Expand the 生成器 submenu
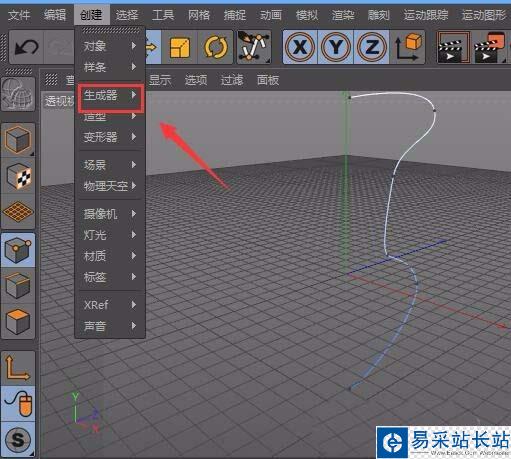Image resolution: width=511 pixels, height=459 pixels. 111,96
